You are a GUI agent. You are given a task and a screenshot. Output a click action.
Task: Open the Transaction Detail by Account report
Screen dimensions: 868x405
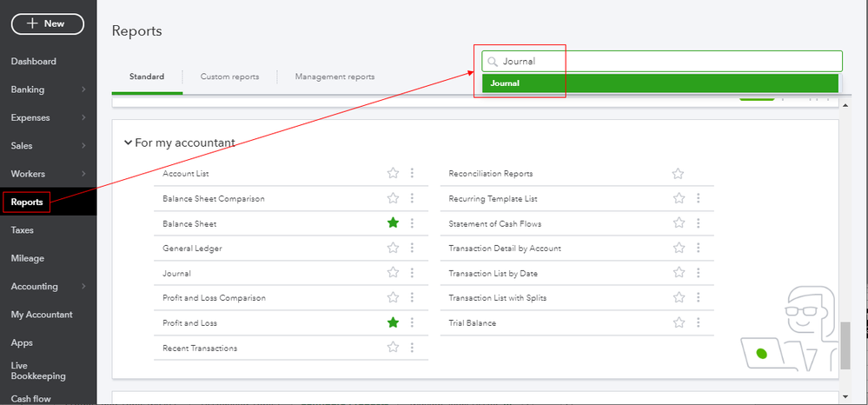coord(504,249)
